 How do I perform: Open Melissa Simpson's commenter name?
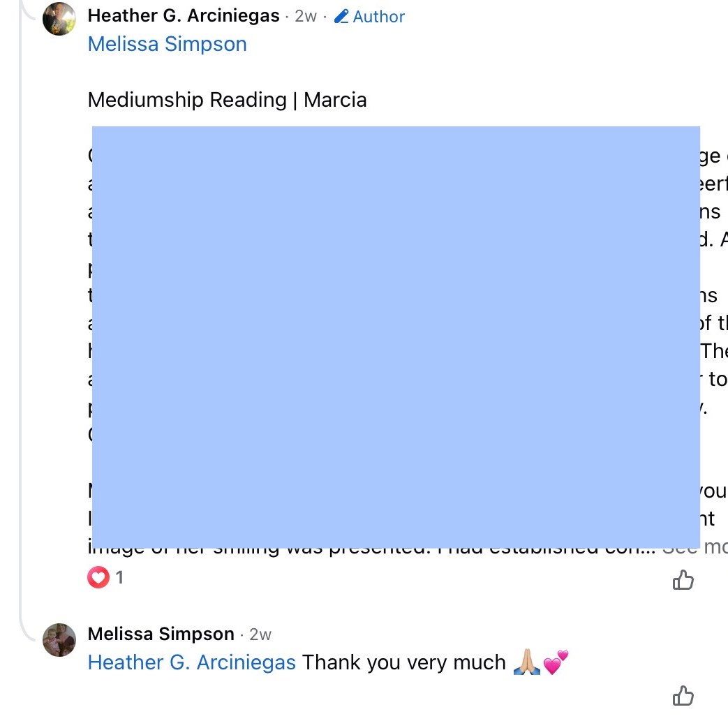coord(161,634)
